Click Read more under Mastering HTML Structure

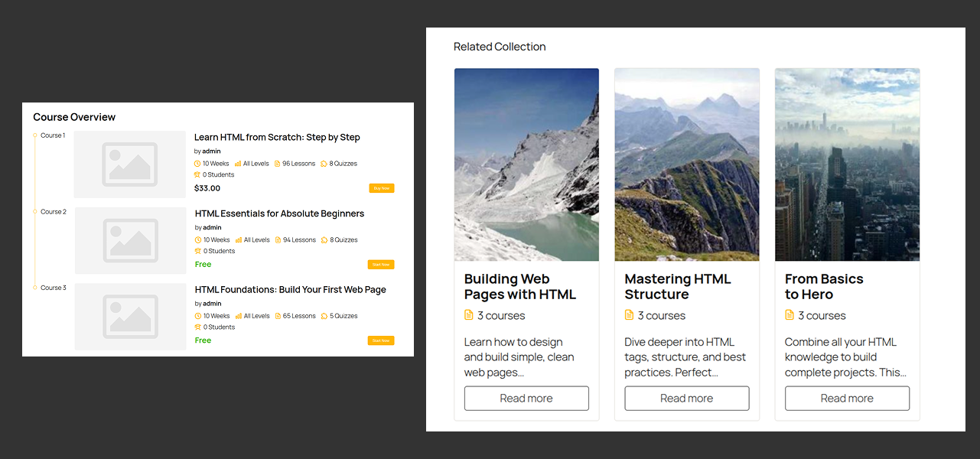686,398
